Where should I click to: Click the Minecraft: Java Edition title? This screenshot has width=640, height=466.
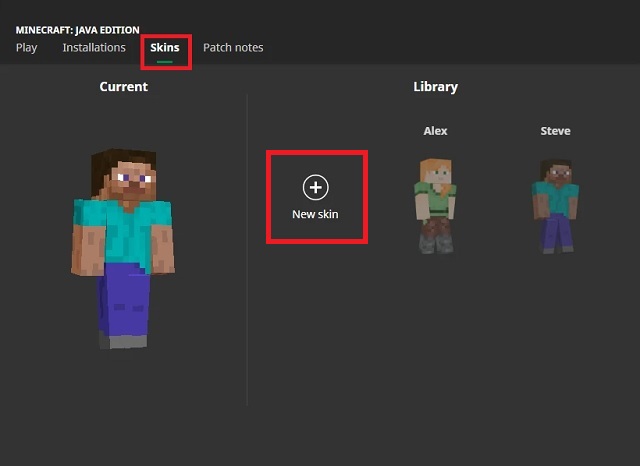pyautogui.click(x=78, y=30)
